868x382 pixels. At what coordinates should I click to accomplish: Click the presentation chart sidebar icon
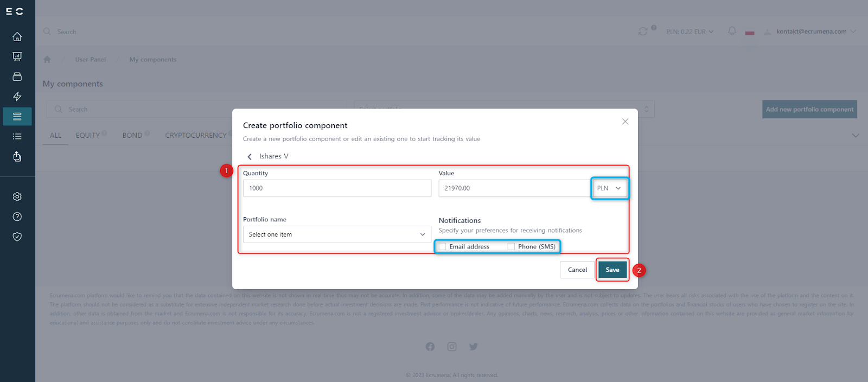point(17,57)
